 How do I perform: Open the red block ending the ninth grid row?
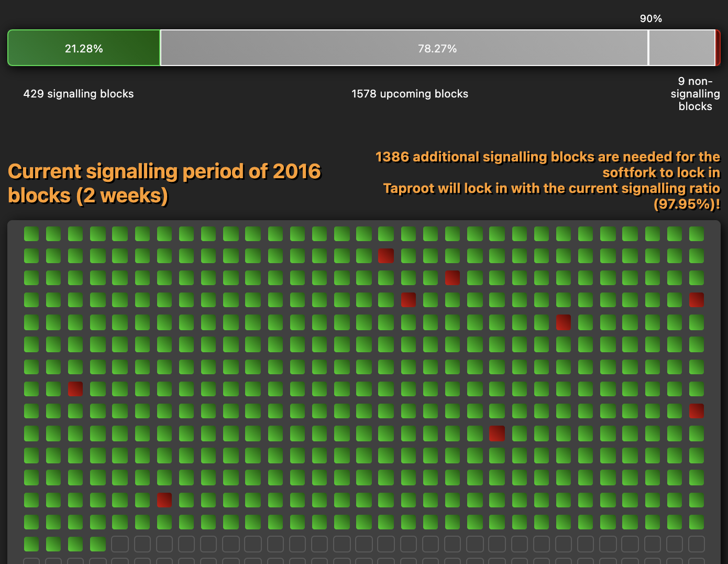[x=697, y=411]
